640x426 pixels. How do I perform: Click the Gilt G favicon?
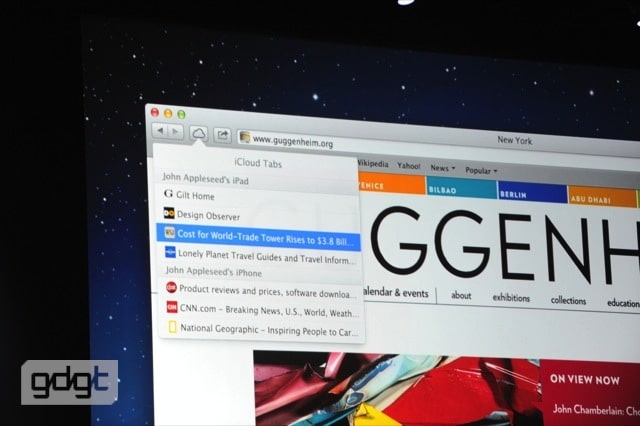click(168, 193)
